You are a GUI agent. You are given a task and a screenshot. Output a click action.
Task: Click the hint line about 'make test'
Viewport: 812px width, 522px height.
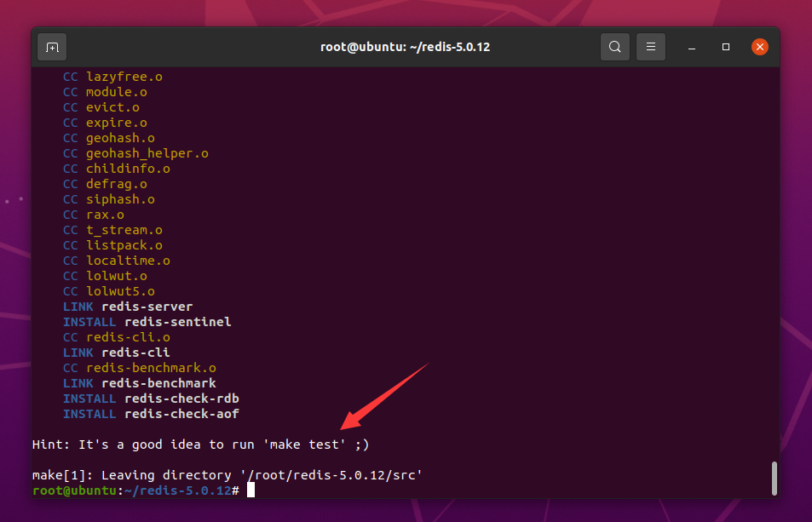(x=200, y=445)
